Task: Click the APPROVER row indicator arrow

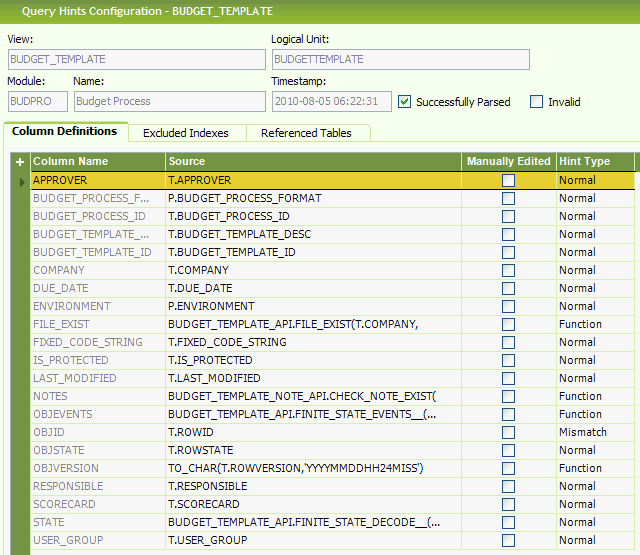Action: [x=22, y=181]
